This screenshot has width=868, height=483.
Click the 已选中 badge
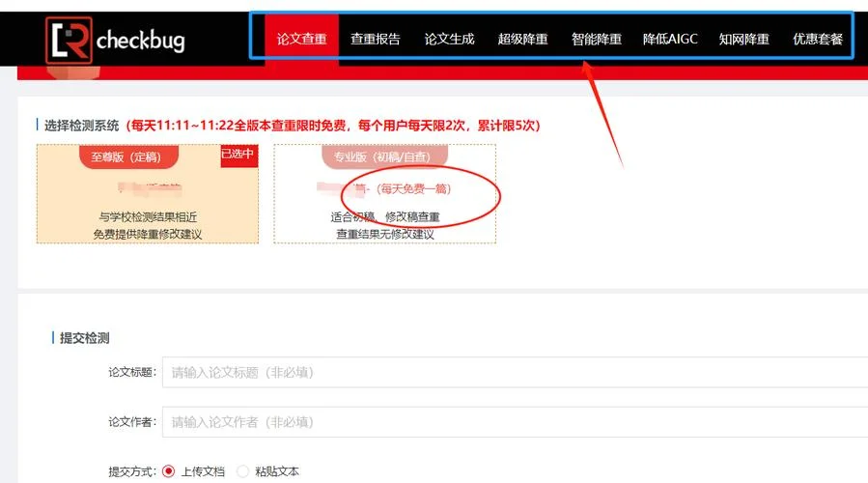pos(238,156)
